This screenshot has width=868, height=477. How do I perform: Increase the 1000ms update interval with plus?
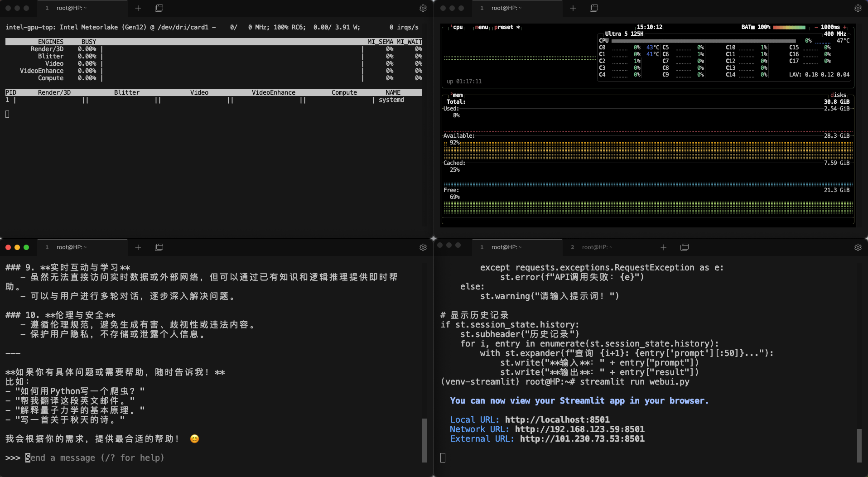[x=845, y=27]
